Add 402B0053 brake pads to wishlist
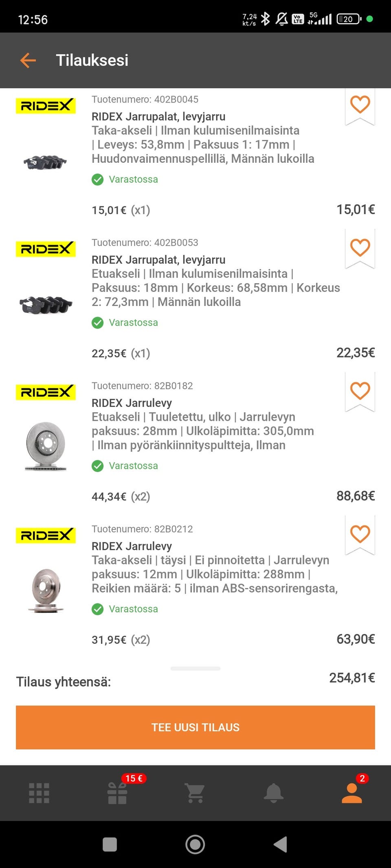Viewport: 391px width, 868px height. click(360, 248)
